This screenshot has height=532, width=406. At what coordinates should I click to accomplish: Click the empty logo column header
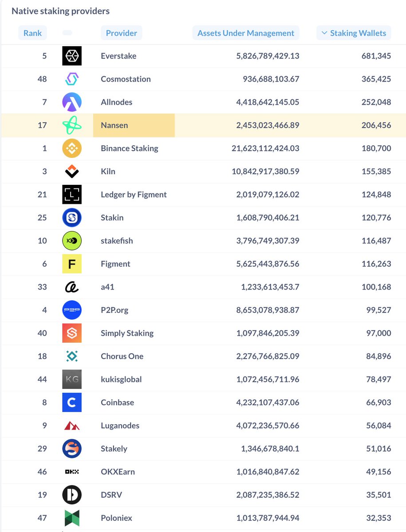coord(68,33)
